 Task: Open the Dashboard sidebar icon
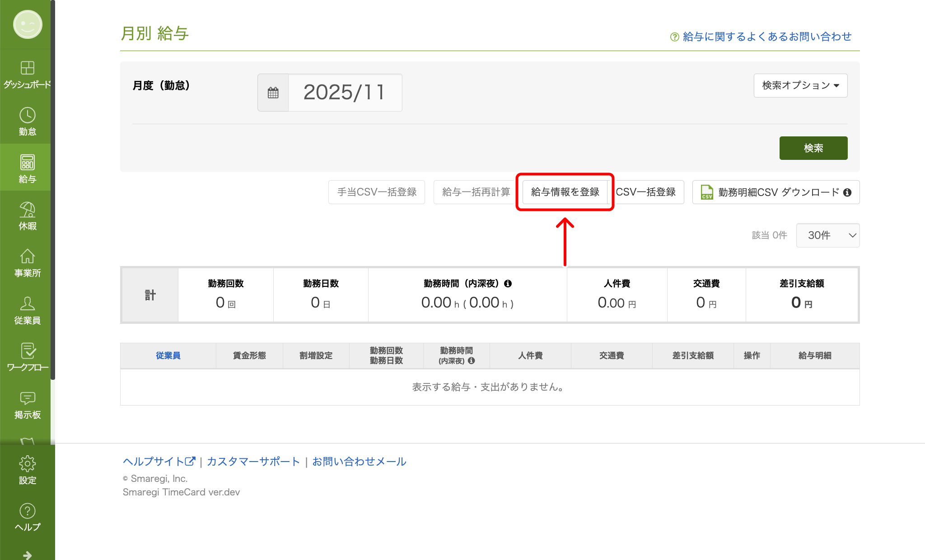coord(27,68)
